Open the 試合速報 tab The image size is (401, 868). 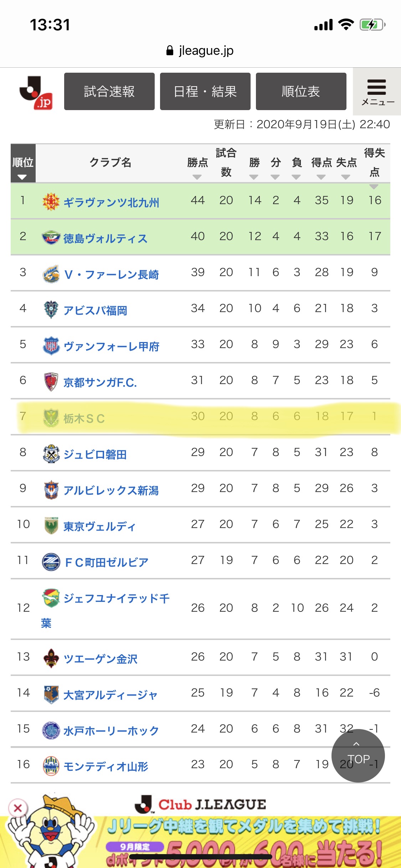(109, 92)
